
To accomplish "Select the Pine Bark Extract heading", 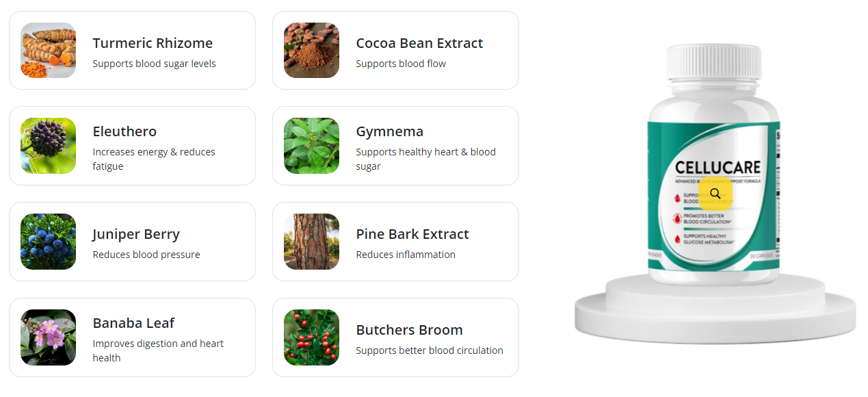I will (x=412, y=234).
